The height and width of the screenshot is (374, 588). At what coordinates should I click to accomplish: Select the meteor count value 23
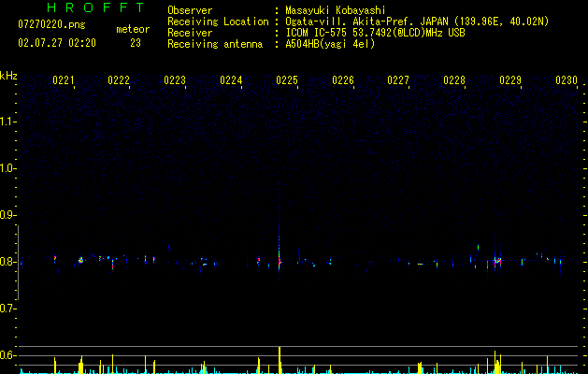136,43
